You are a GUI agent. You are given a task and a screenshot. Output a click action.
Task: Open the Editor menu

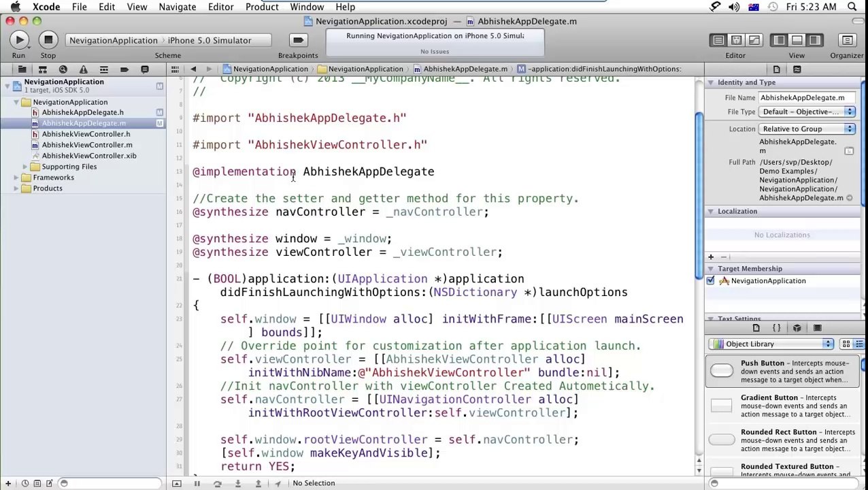220,7
